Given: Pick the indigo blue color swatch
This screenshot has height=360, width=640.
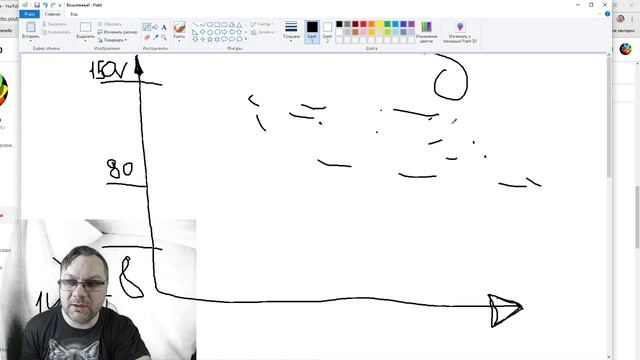Looking at the screenshot, I should pos(403,24).
